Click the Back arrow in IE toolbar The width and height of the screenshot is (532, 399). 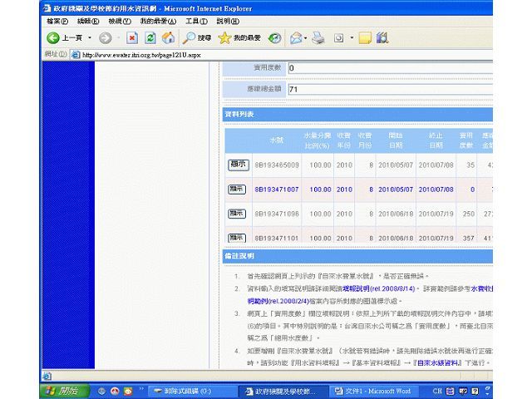[x=53, y=38]
